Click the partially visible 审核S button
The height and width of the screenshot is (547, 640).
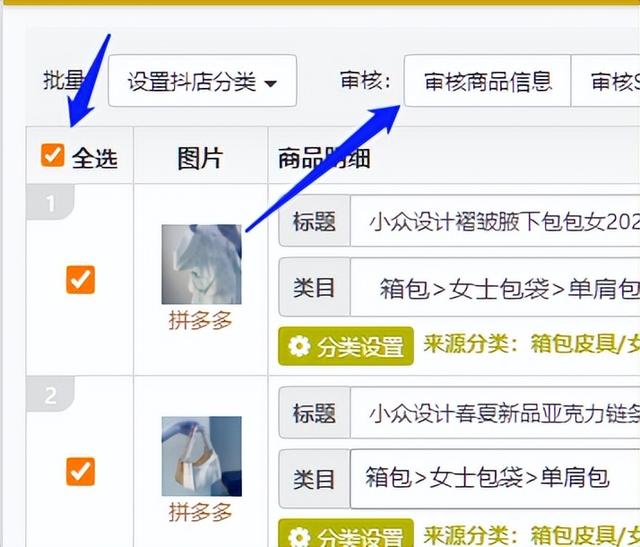coord(606,81)
